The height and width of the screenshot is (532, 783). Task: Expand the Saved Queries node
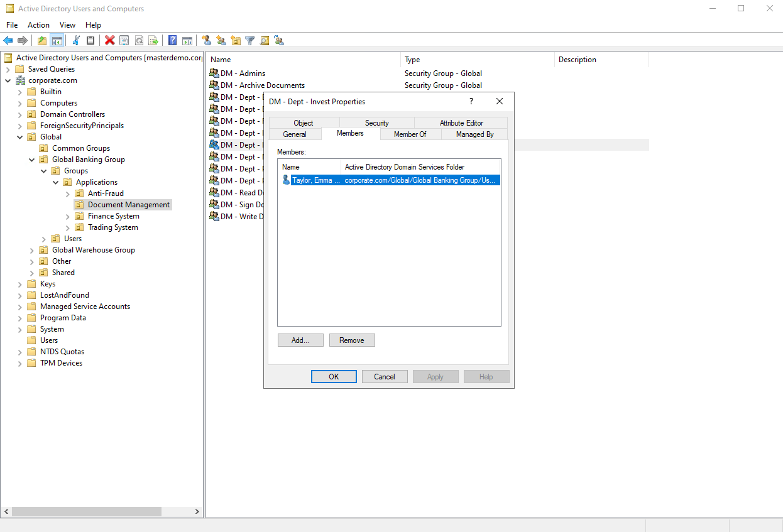point(8,69)
